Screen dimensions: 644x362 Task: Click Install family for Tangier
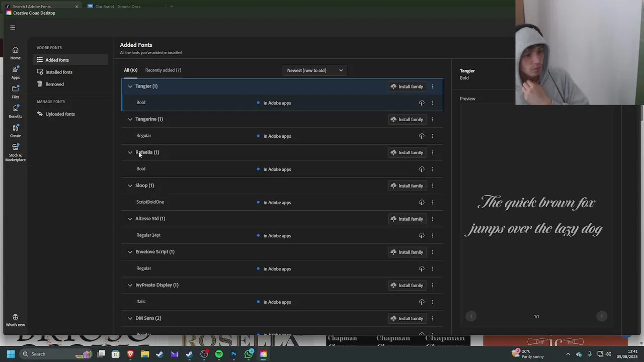[x=407, y=86]
